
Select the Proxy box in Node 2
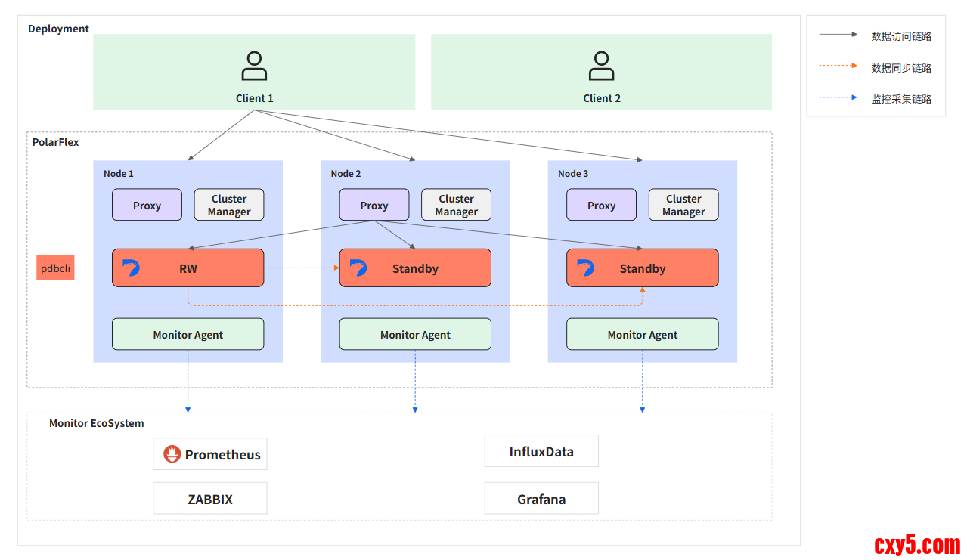[374, 205]
